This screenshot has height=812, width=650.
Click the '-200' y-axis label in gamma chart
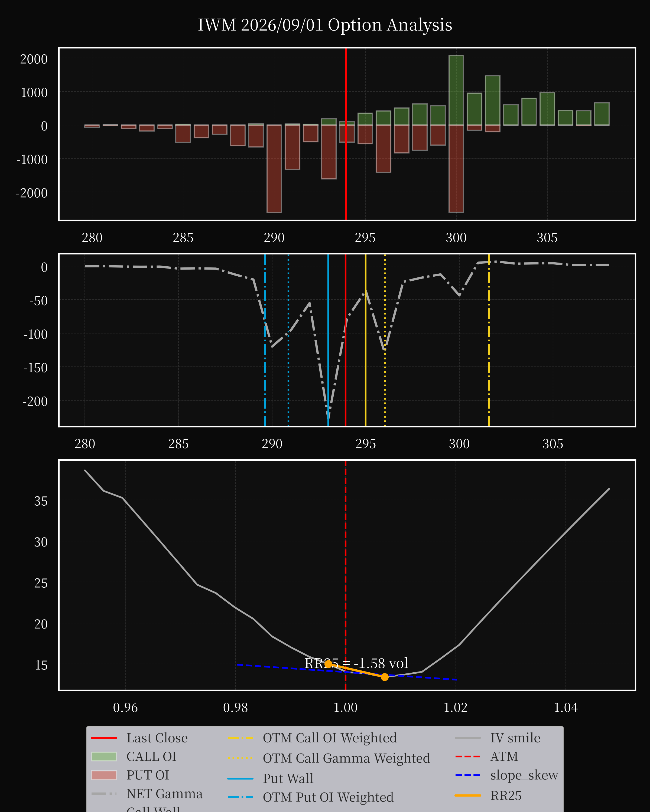pyautogui.click(x=35, y=401)
